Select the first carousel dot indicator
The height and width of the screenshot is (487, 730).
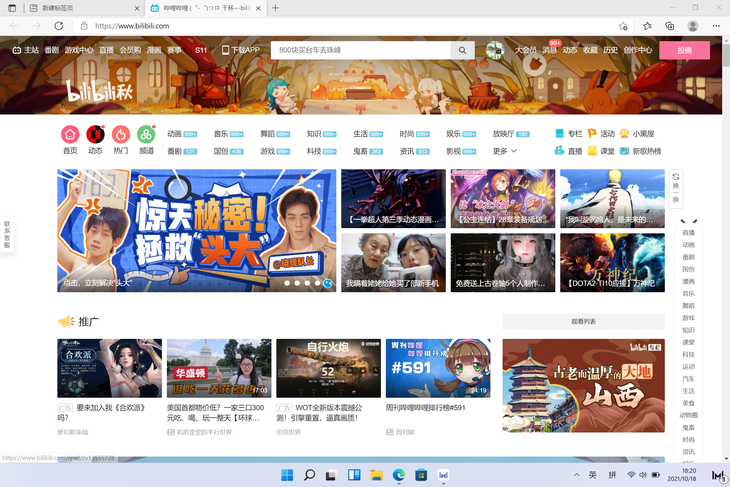[x=287, y=283]
